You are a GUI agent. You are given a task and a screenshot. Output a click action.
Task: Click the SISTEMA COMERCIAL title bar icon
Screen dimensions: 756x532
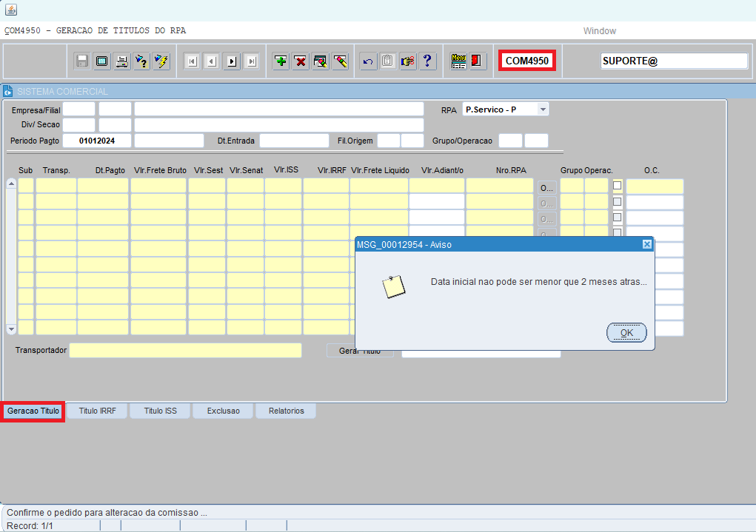coord(7,91)
